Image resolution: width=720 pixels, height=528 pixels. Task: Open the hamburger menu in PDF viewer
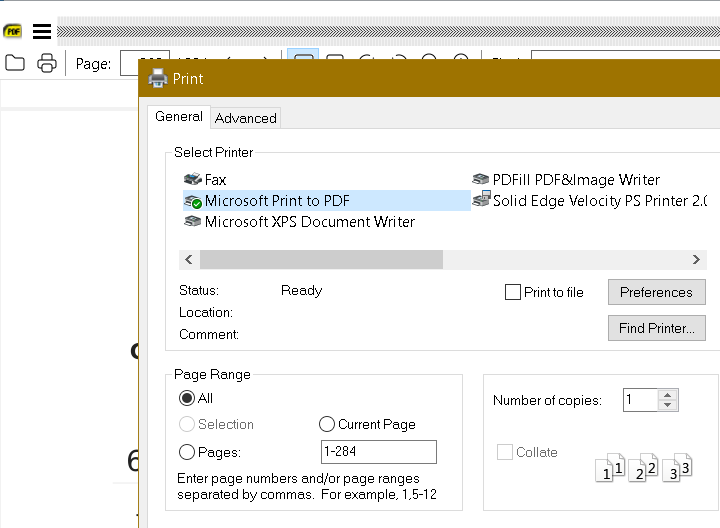pos(42,31)
